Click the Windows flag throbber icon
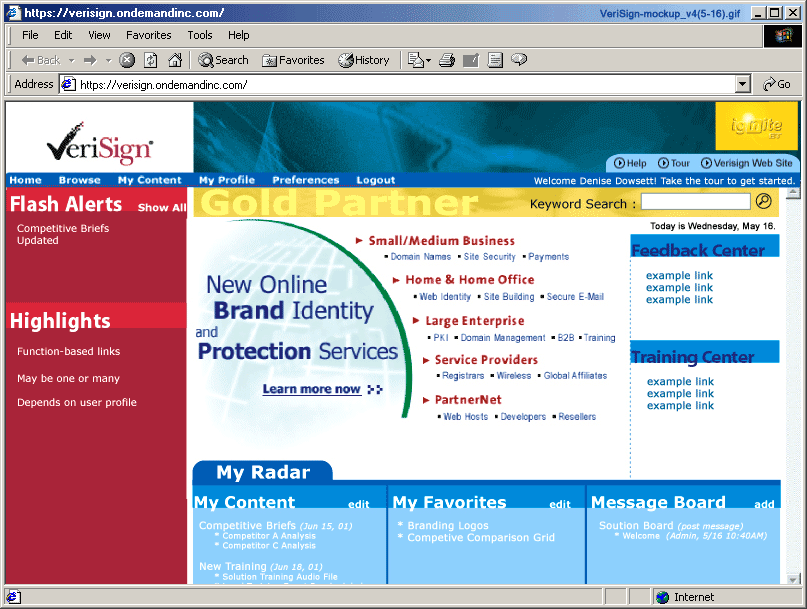 783,36
